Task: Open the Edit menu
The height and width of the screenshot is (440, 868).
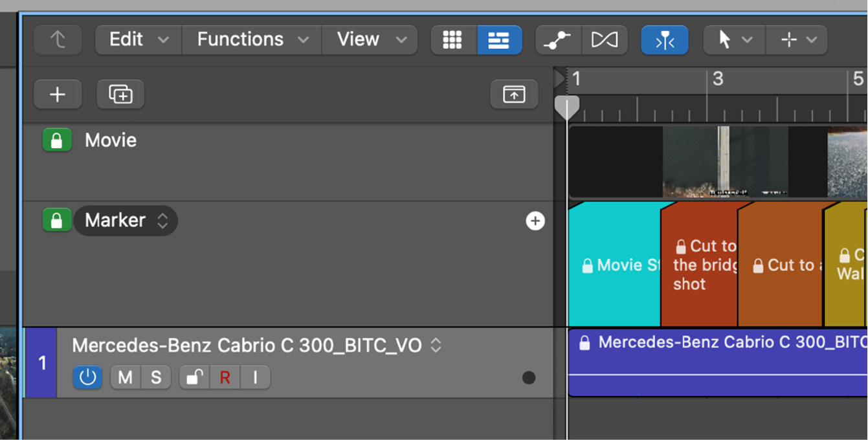Action: (139, 39)
